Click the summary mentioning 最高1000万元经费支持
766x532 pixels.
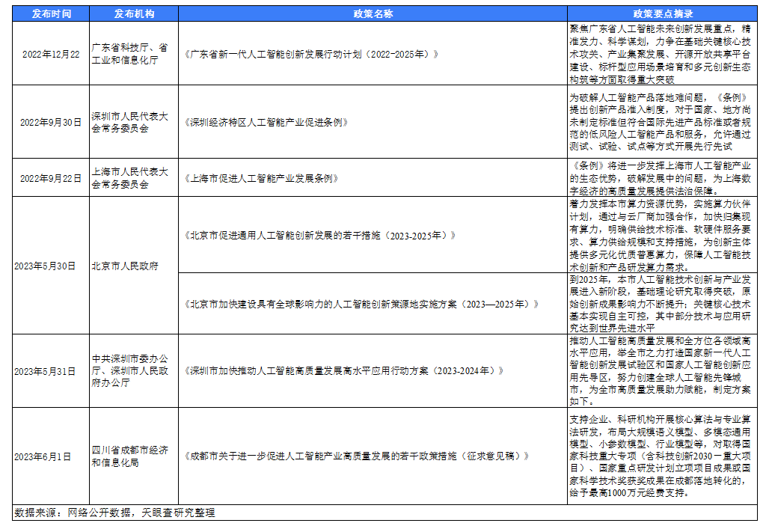click(x=662, y=456)
